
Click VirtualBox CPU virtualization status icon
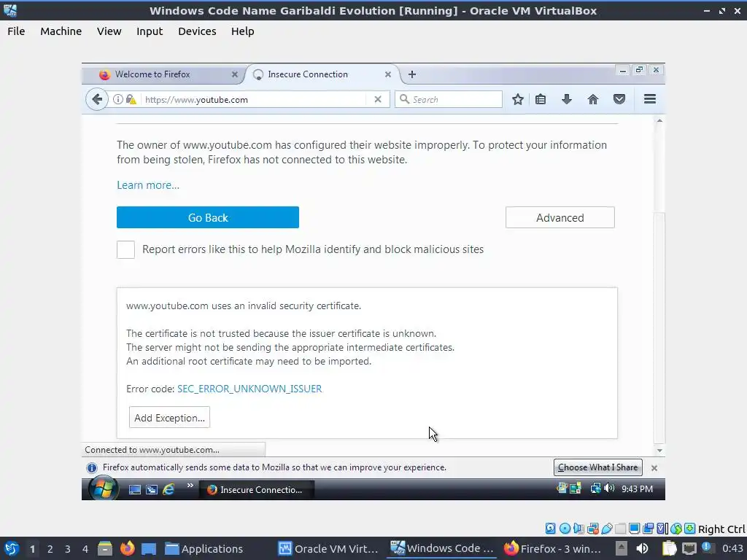[x=662, y=528]
